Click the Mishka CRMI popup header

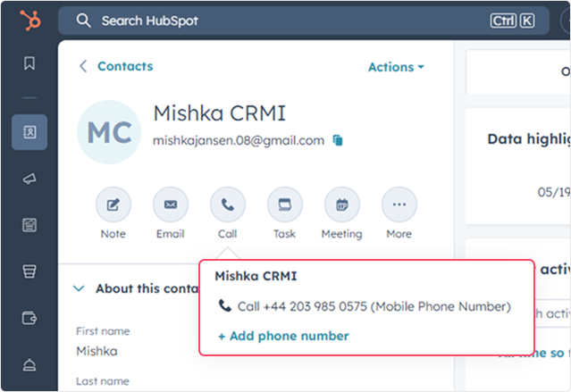(256, 276)
